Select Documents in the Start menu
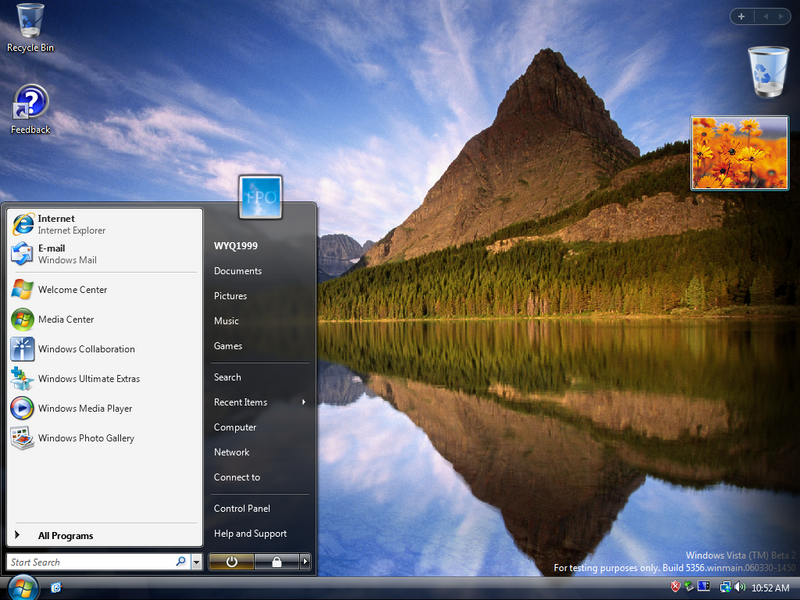Viewport: 800px width, 600px height. click(x=238, y=271)
